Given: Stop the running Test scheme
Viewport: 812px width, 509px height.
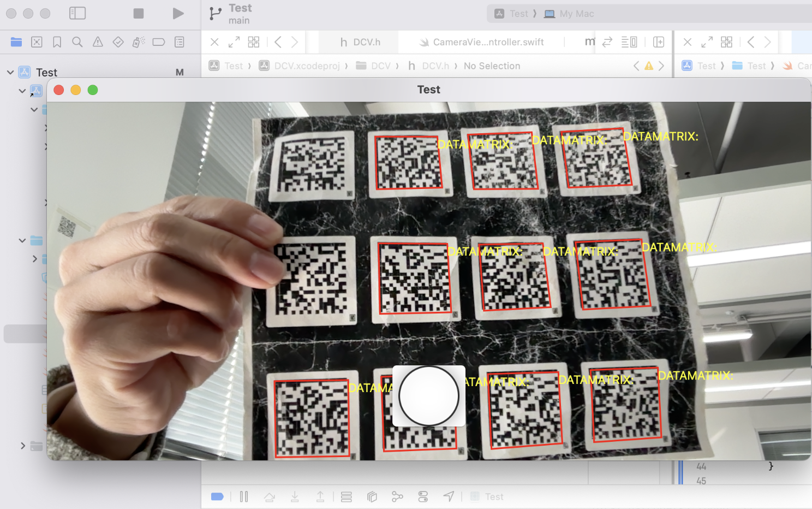Looking at the screenshot, I should pos(139,13).
